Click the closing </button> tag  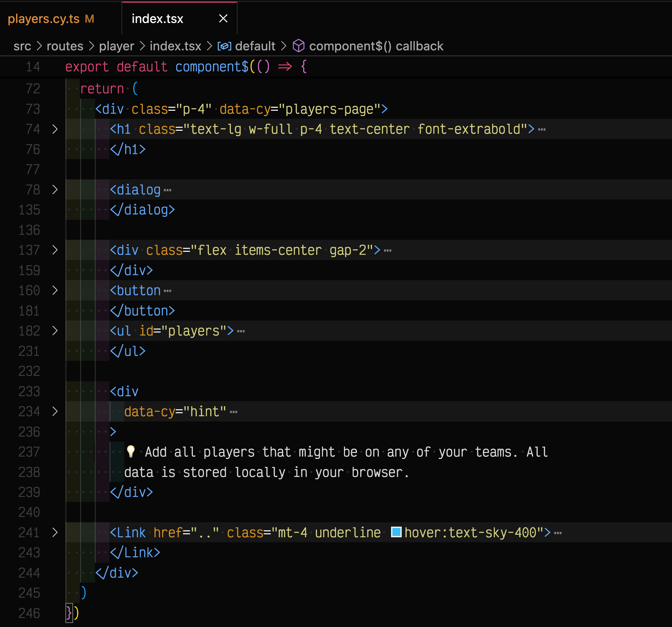(142, 311)
